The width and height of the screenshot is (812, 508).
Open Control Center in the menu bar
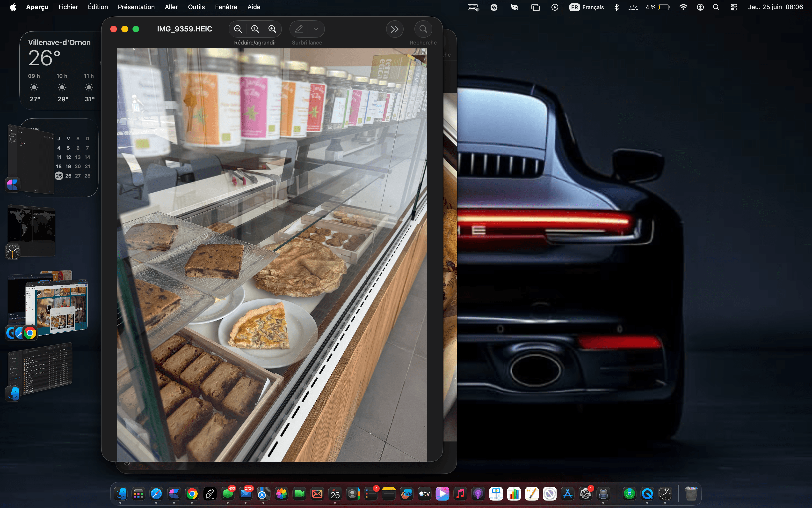click(x=734, y=7)
